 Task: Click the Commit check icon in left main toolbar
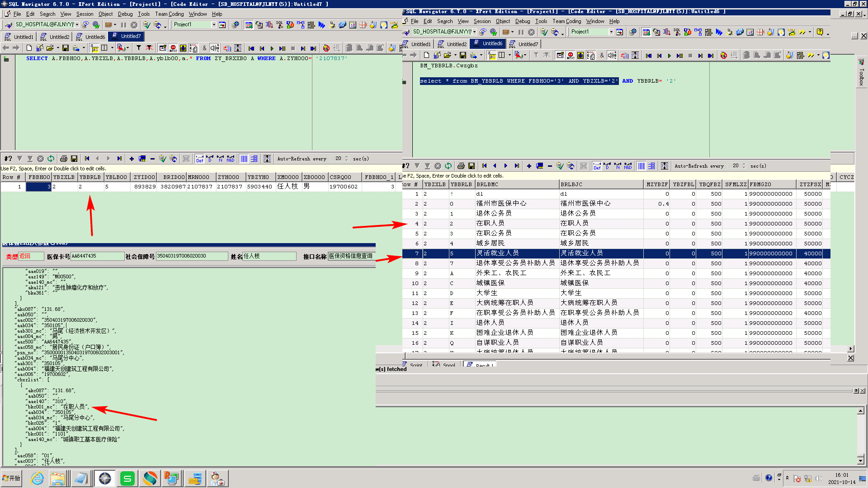point(146,25)
